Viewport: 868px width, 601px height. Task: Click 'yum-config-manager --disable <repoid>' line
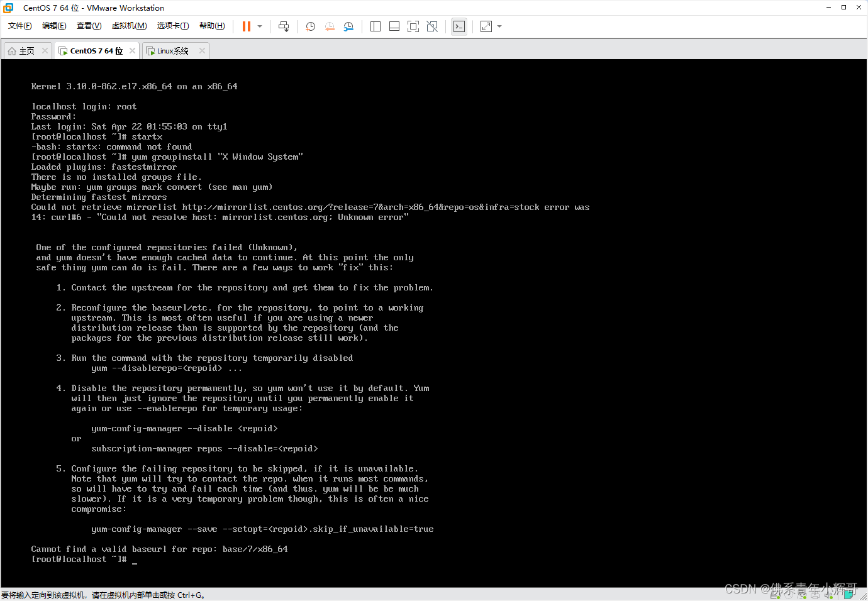[x=184, y=429]
